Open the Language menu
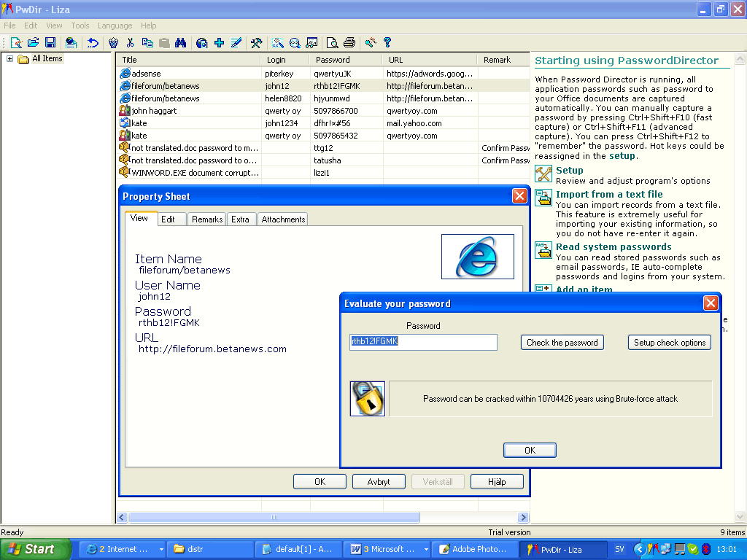 click(115, 26)
